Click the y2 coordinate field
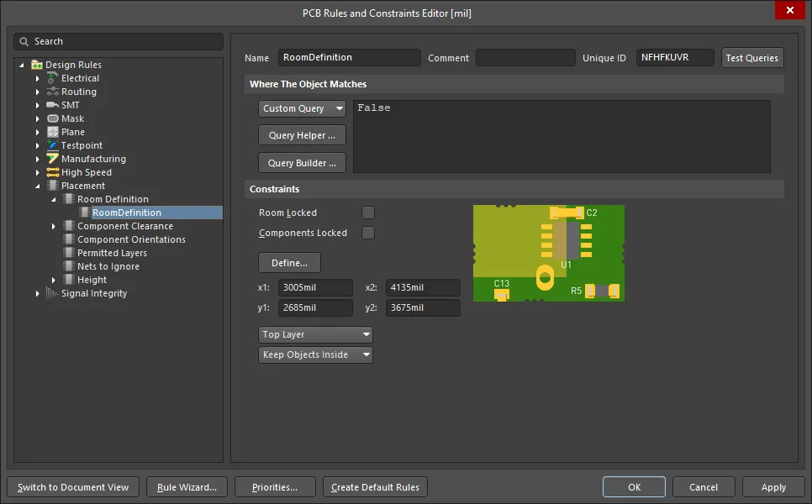Viewport: 812px width, 504px height. pos(423,308)
